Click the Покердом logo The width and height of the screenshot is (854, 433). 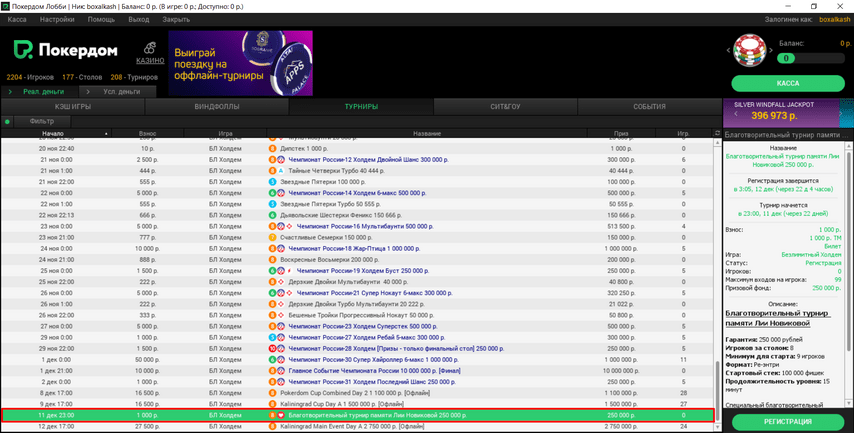pyautogui.click(x=65, y=50)
